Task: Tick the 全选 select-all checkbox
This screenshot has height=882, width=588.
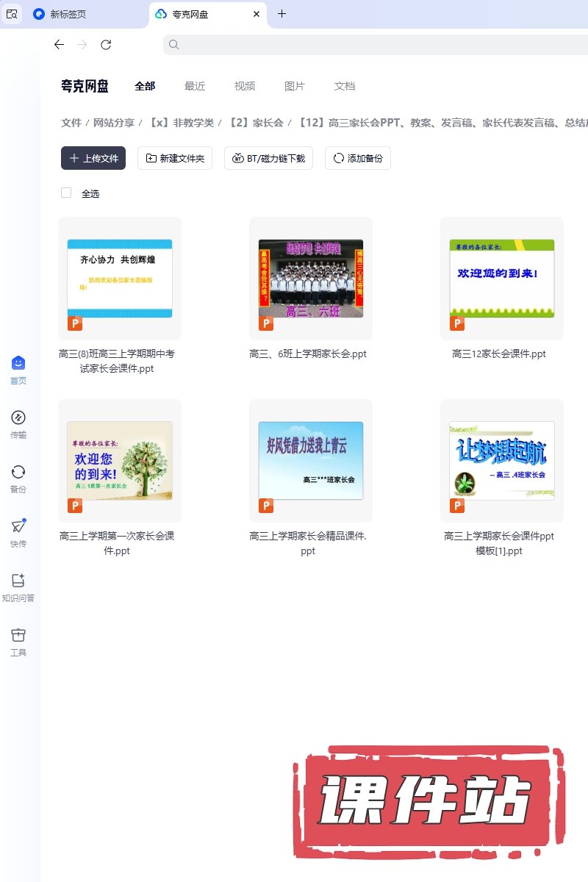Action: click(x=66, y=193)
